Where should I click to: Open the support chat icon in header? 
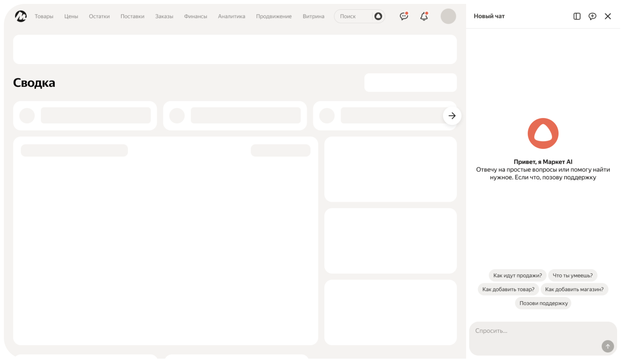click(404, 16)
